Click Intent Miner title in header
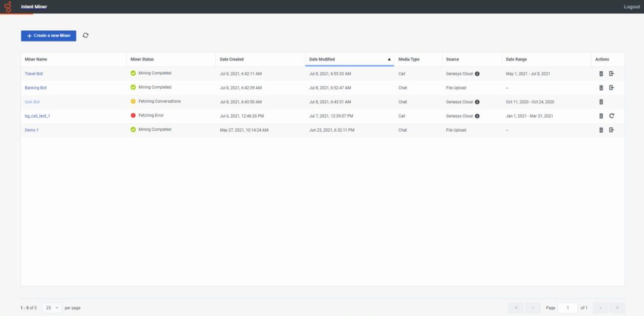The width and height of the screenshot is (644, 316). (34, 6)
